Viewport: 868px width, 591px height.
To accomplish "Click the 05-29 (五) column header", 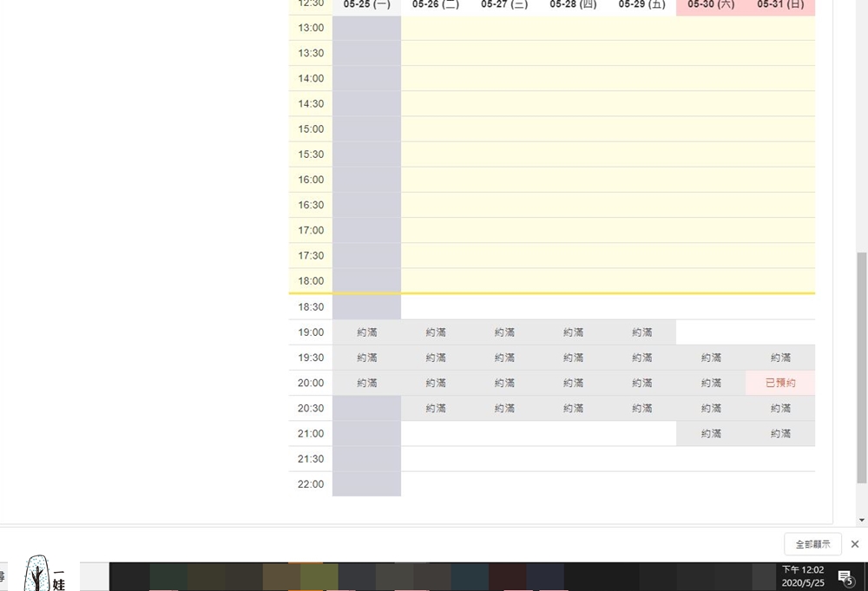I will (641, 5).
